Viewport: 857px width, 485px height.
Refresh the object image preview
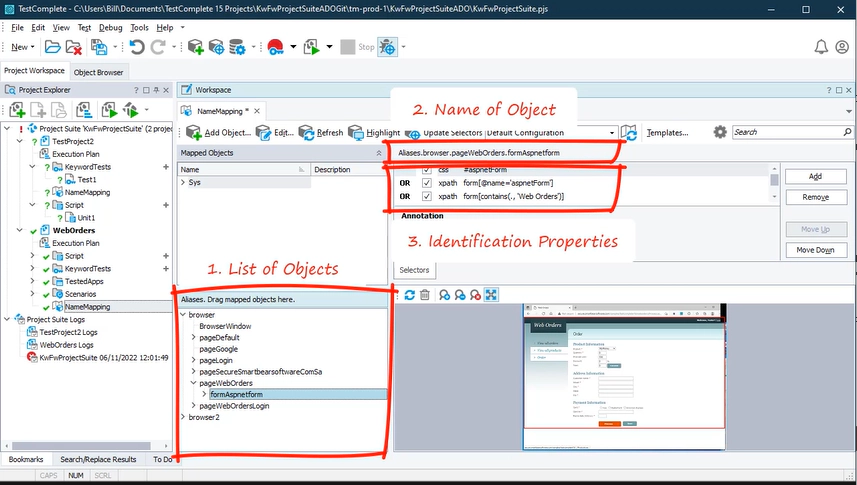pyautogui.click(x=409, y=295)
